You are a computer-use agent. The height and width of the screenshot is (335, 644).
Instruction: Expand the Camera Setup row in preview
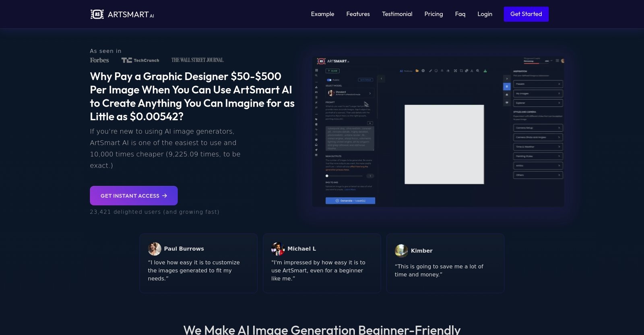[x=538, y=128]
